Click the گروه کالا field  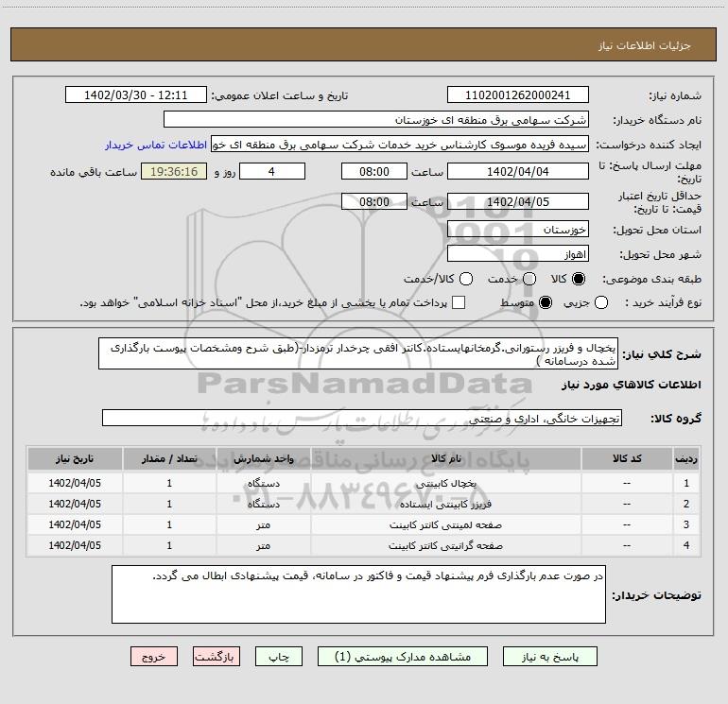[x=361, y=418]
